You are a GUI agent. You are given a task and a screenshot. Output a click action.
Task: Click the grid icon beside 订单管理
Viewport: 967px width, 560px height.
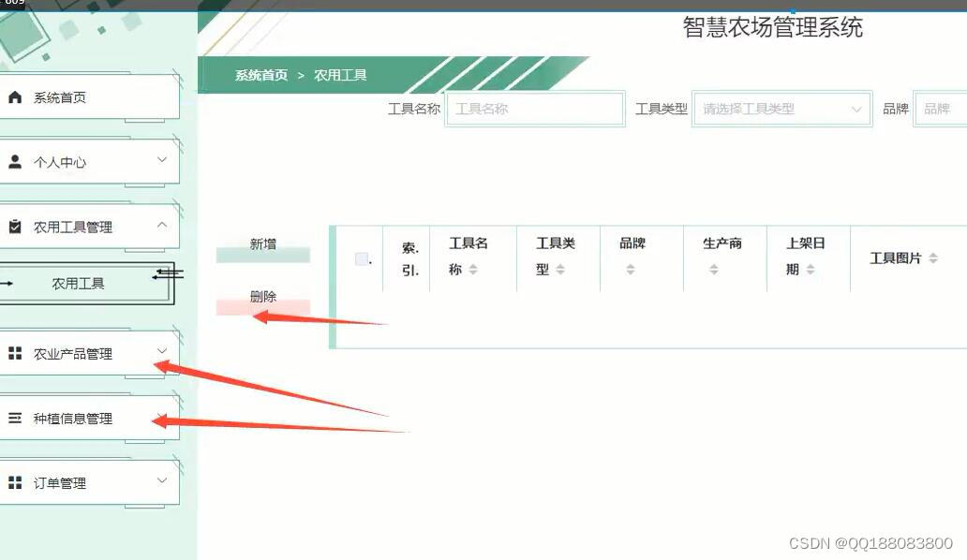pyautogui.click(x=13, y=482)
